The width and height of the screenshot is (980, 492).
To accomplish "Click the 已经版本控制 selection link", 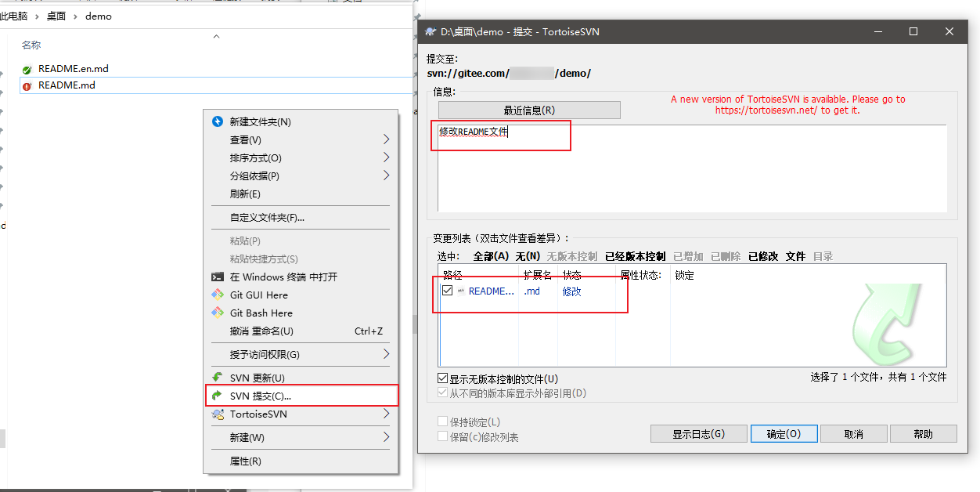I will (x=635, y=256).
